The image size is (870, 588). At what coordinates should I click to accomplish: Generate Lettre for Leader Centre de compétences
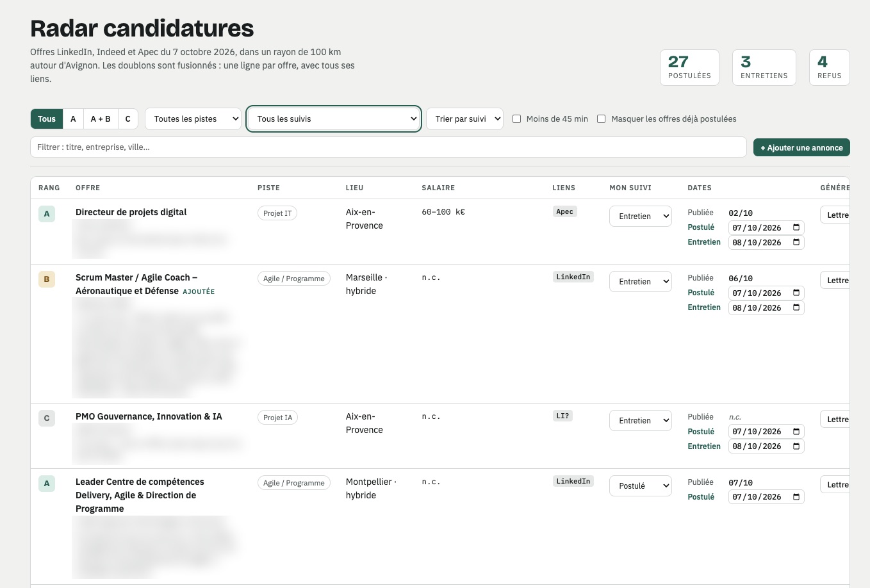point(835,485)
